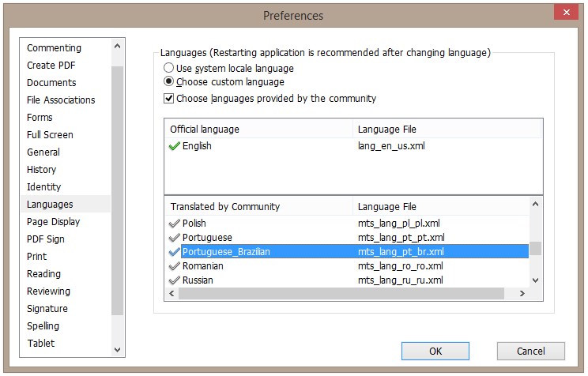Click the horizontal scrollbar thumb in language list
The image size is (588, 376).
(x=341, y=294)
